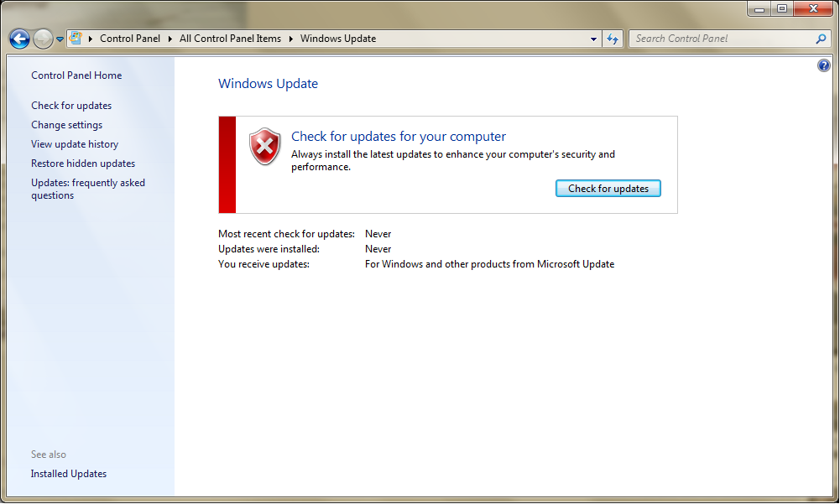Maximize the Windows Update window
The height and width of the screenshot is (504, 840).
[x=782, y=9]
